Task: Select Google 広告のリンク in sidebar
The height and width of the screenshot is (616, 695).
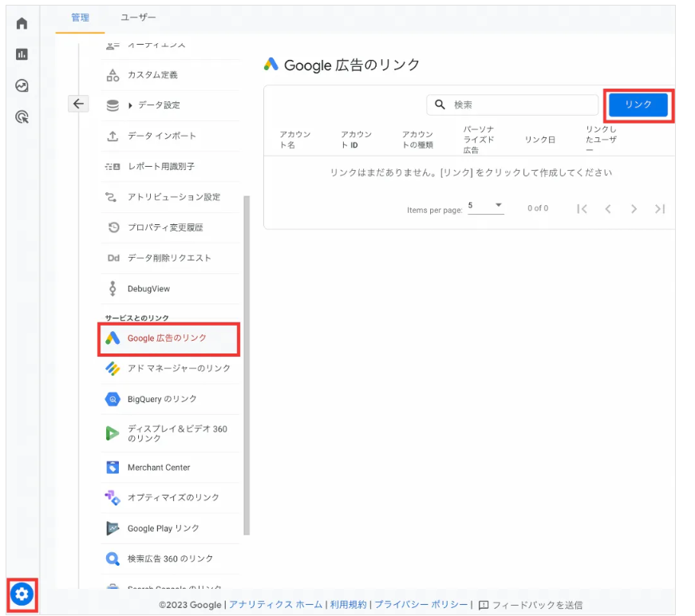Action: pyautogui.click(x=167, y=338)
